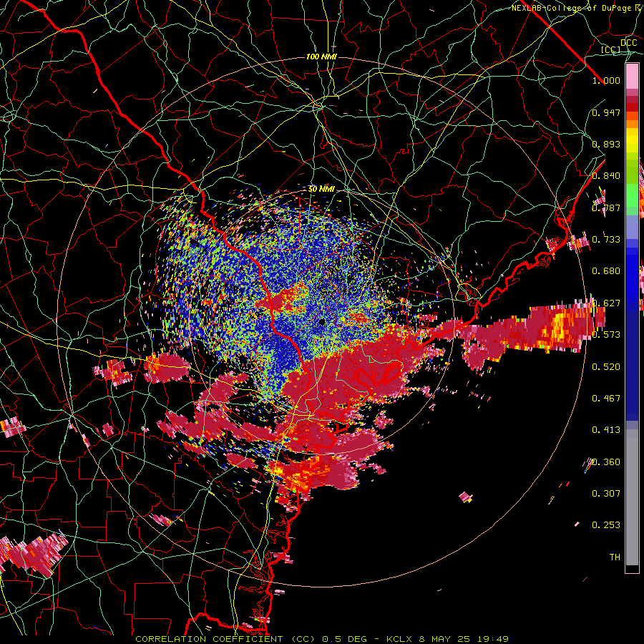Screen dimensions: 644x644
Task: Click the [CC] units label
Action: pyautogui.click(x=610, y=49)
